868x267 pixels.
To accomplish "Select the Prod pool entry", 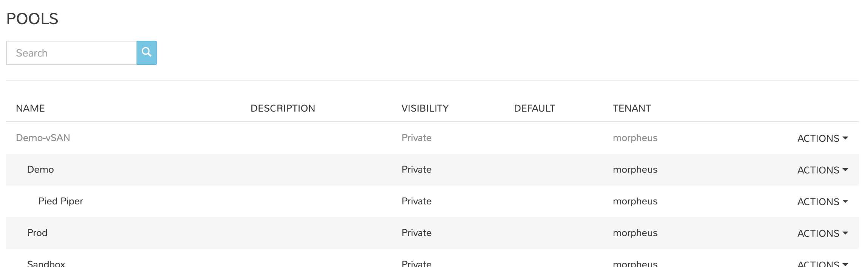I will click(37, 233).
